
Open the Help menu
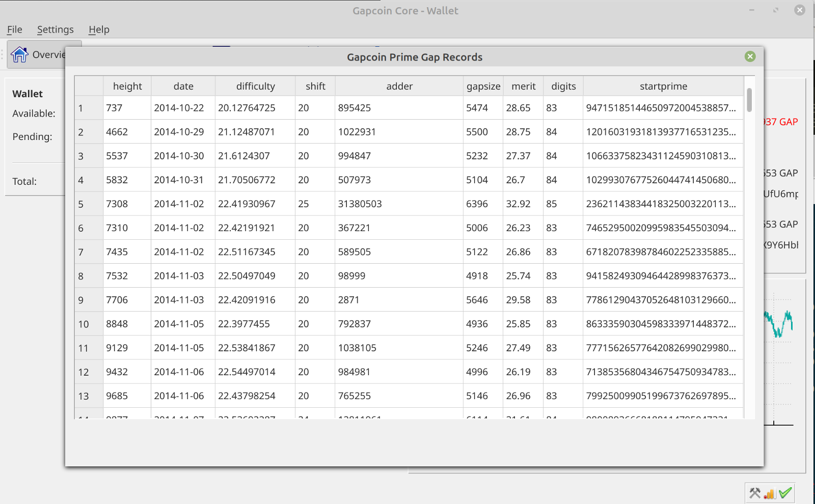pyautogui.click(x=99, y=30)
